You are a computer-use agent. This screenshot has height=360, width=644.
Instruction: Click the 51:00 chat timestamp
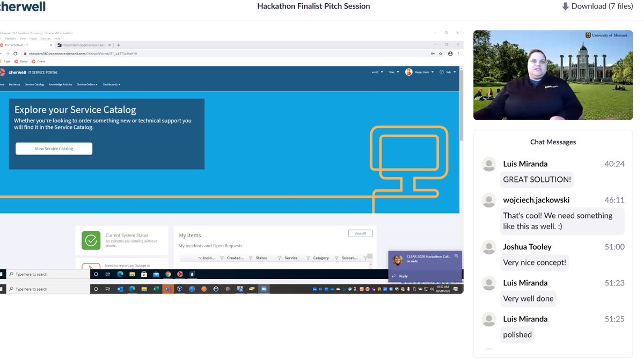(x=614, y=247)
